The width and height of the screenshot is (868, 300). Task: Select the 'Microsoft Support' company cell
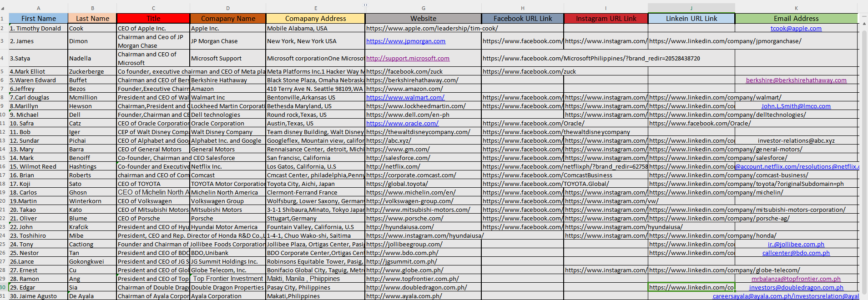(228, 58)
